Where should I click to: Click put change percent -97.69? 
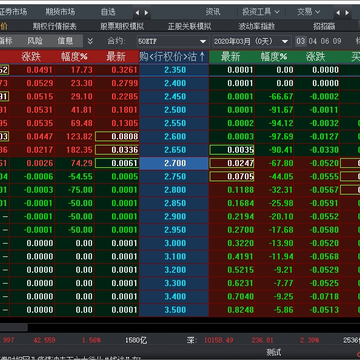pyautogui.click(x=282, y=137)
